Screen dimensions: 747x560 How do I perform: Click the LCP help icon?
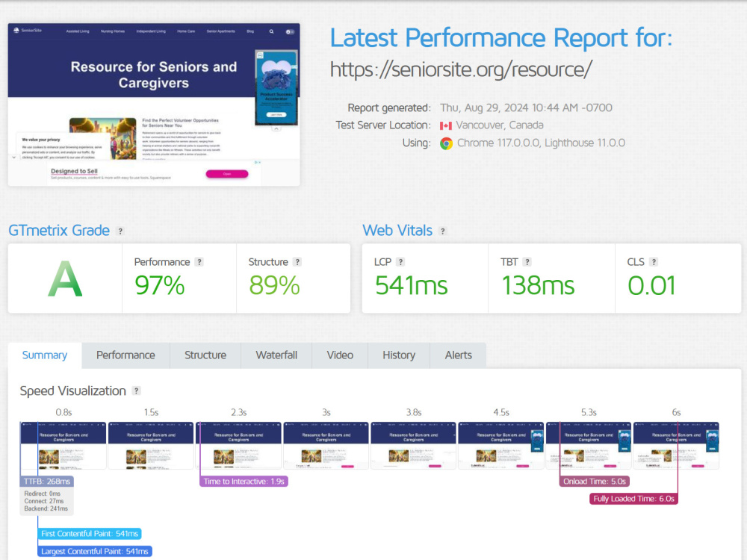click(400, 262)
